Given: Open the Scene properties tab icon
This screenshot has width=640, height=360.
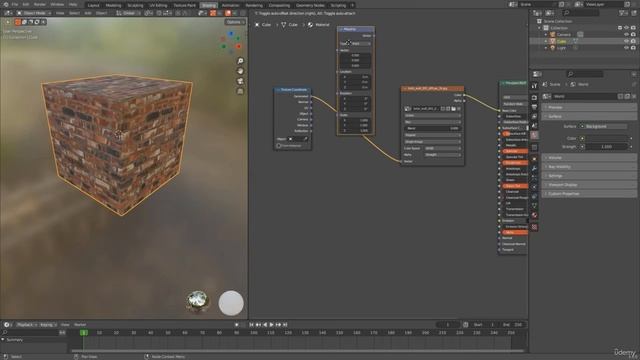Looking at the screenshot, I should [x=534, y=126].
